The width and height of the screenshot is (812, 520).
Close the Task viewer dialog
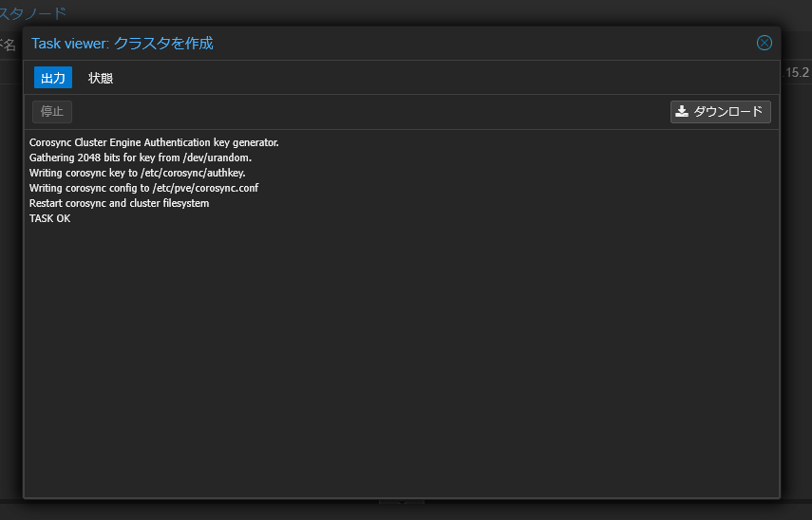pyautogui.click(x=764, y=43)
